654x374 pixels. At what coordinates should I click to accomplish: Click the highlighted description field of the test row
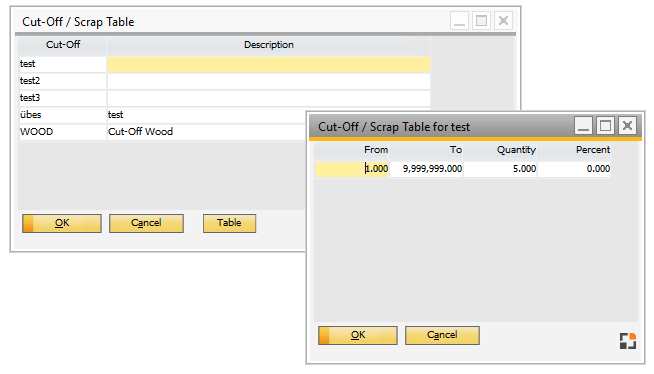269,64
